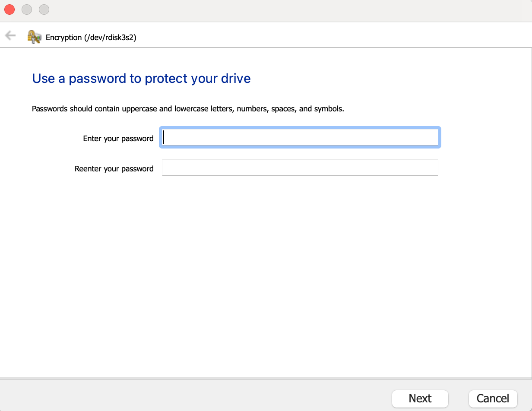
Task: Focus the Enter your password field
Action: click(x=300, y=137)
